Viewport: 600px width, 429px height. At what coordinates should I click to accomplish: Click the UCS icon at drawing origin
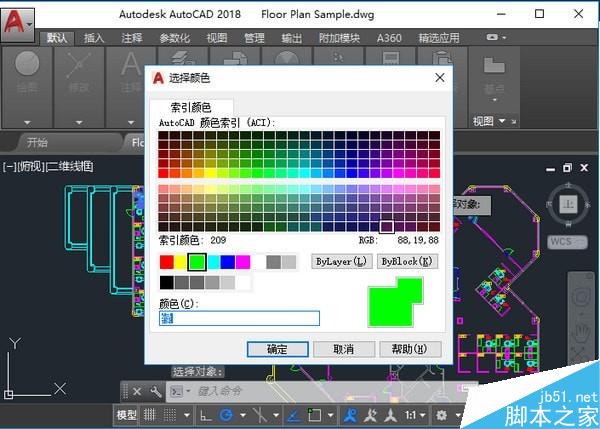[8, 394]
